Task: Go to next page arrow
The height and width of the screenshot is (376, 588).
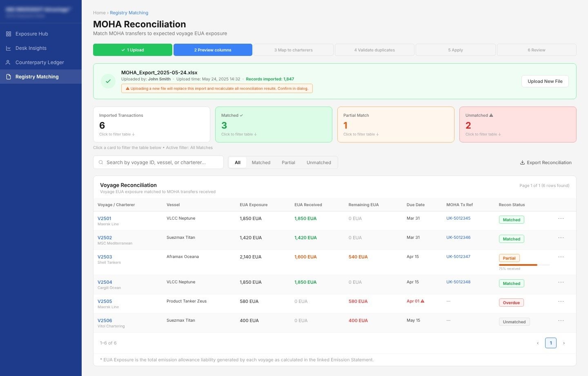Action: (x=564, y=343)
